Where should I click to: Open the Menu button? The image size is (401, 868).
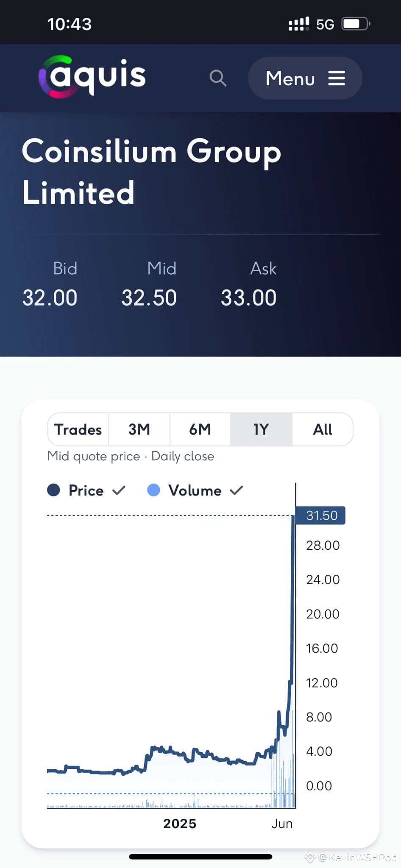[305, 78]
